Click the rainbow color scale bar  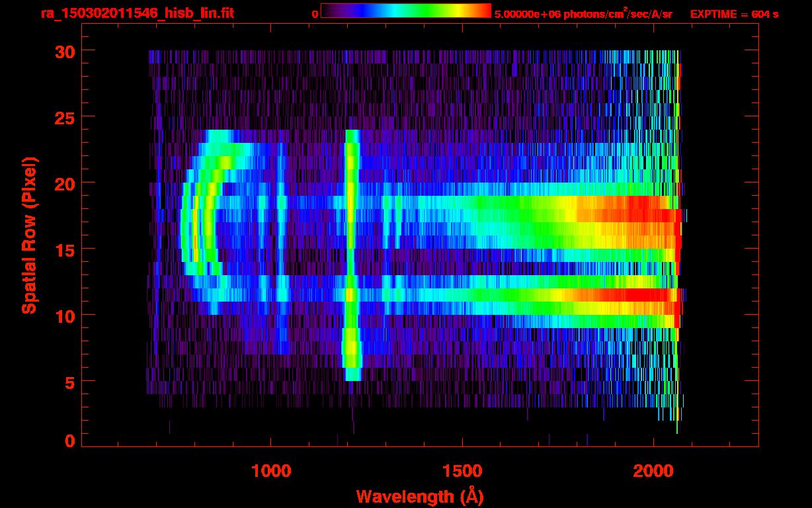tap(406, 11)
